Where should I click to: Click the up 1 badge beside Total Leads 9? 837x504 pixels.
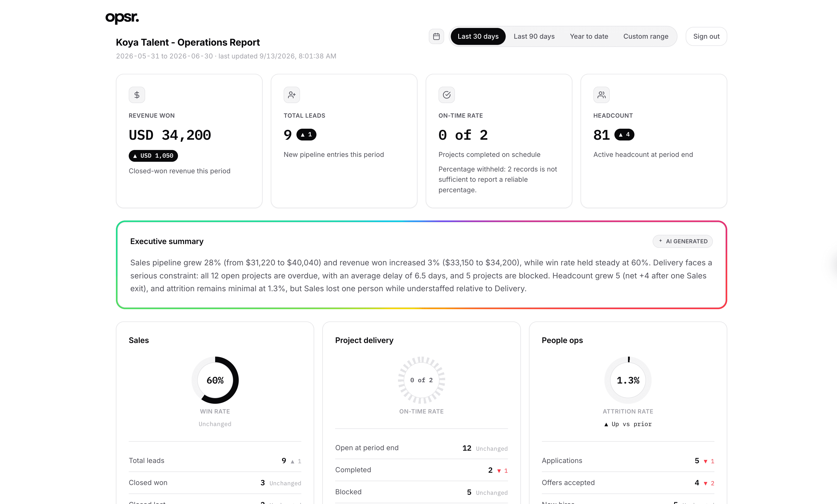306,135
